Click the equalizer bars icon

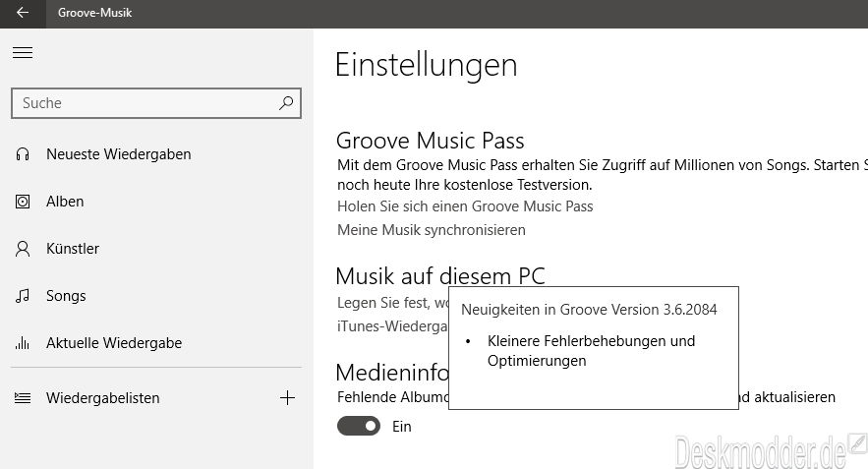(x=23, y=343)
